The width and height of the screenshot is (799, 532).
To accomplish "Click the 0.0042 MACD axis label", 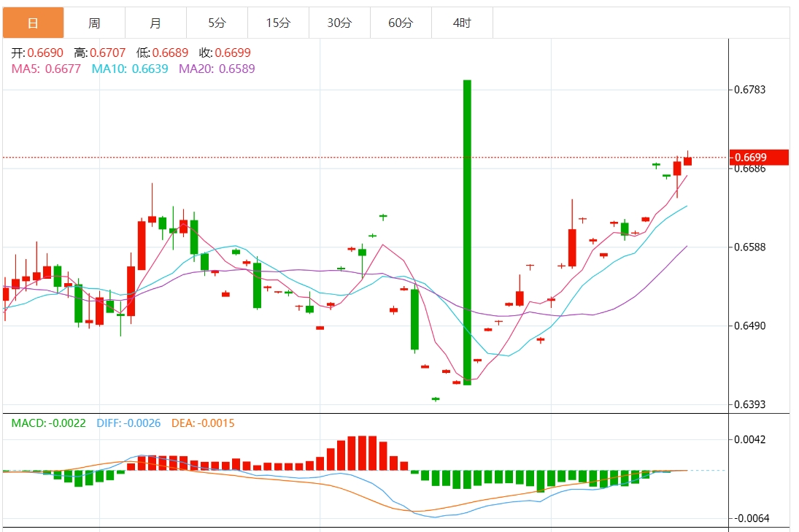I will click(x=749, y=440).
